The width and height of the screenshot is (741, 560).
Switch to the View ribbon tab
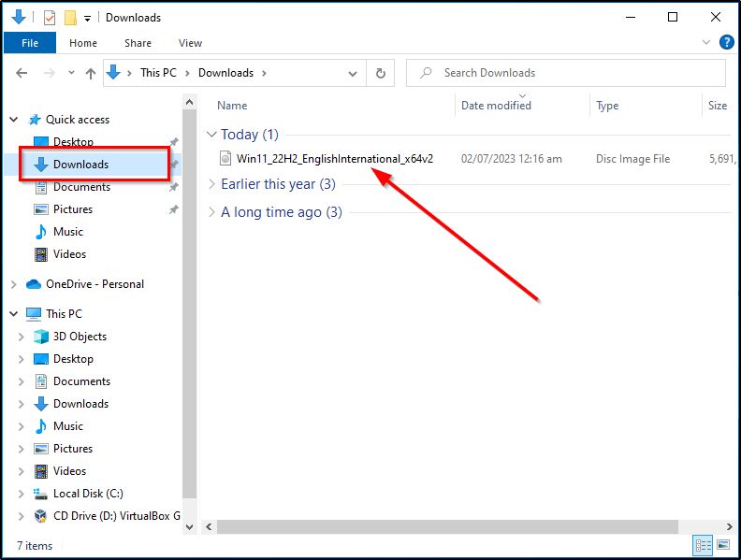191,43
